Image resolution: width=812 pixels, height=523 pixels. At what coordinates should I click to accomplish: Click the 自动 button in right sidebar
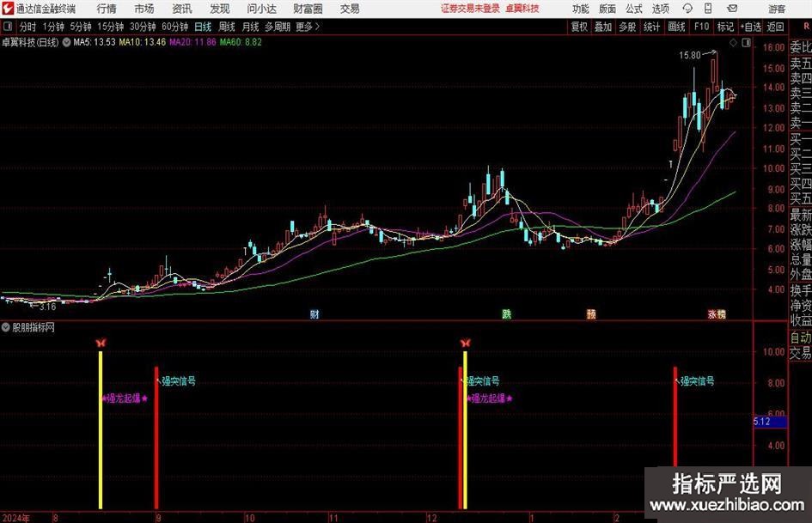click(x=801, y=338)
